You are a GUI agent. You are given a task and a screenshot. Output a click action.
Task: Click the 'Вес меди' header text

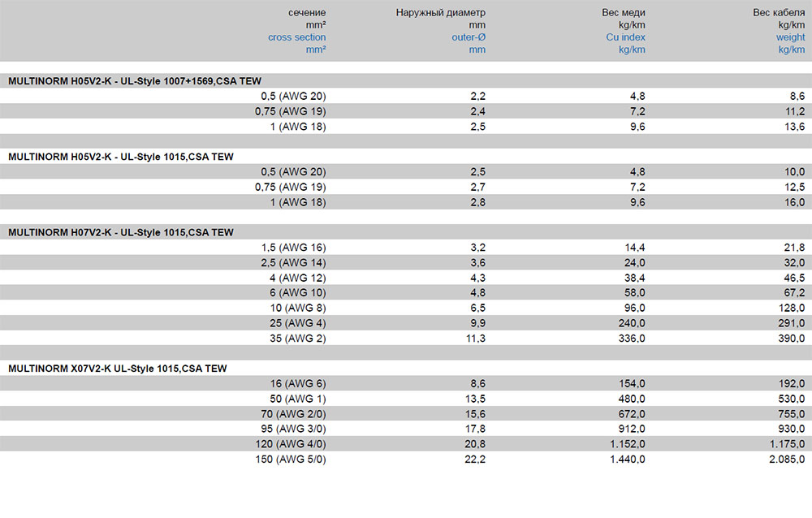coord(624,12)
